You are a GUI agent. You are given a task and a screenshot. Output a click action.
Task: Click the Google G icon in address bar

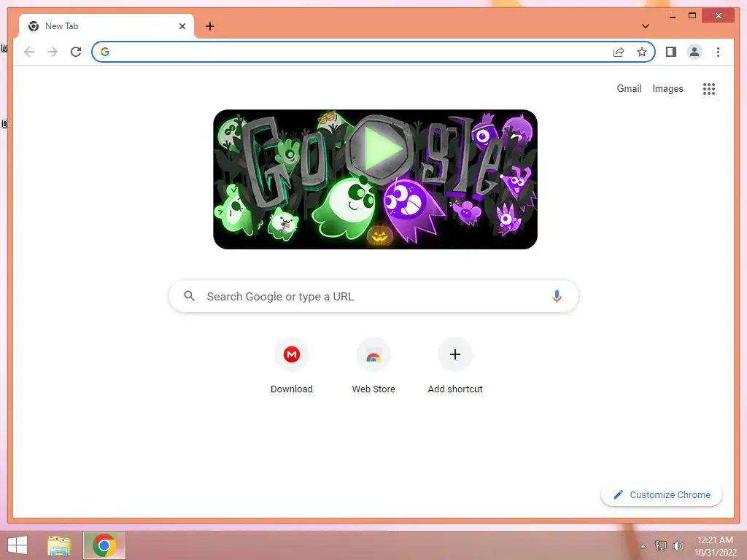coord(105,52)
